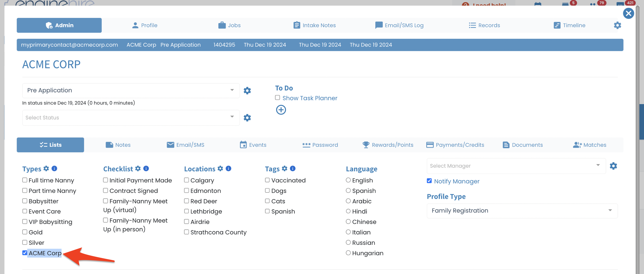Open the Family Registration profile type dropdown
Image resolution: width=644 pixels, height=274 pixels.
coord(522,211)
